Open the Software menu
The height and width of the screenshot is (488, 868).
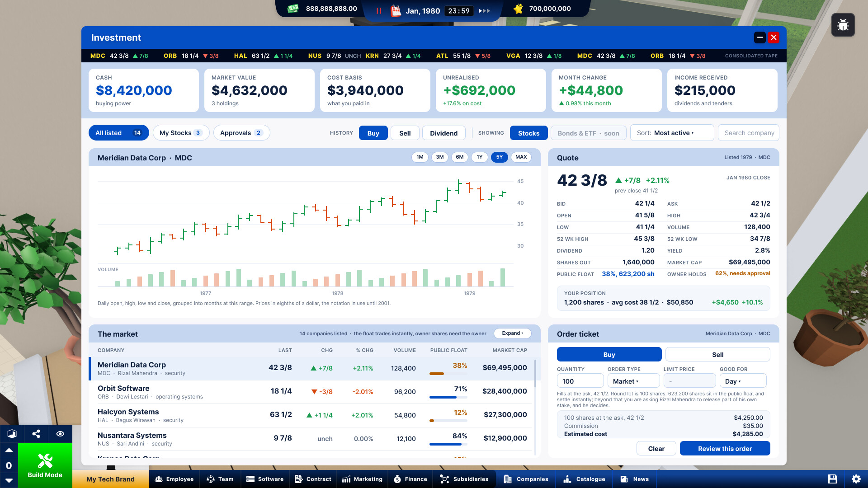pos(265,479)
